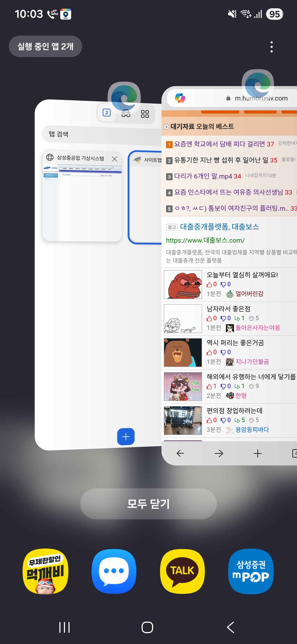297x644 pixels.
Task: Tap the who who call status icon
Action: [x=52, y=14]
